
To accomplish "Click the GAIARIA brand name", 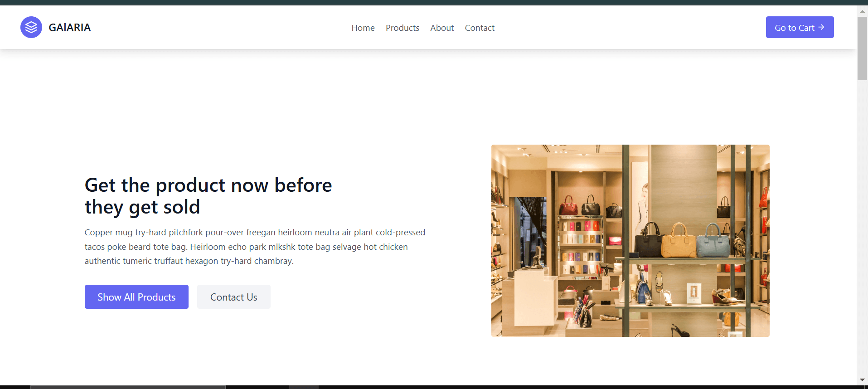I will (70, 28).
